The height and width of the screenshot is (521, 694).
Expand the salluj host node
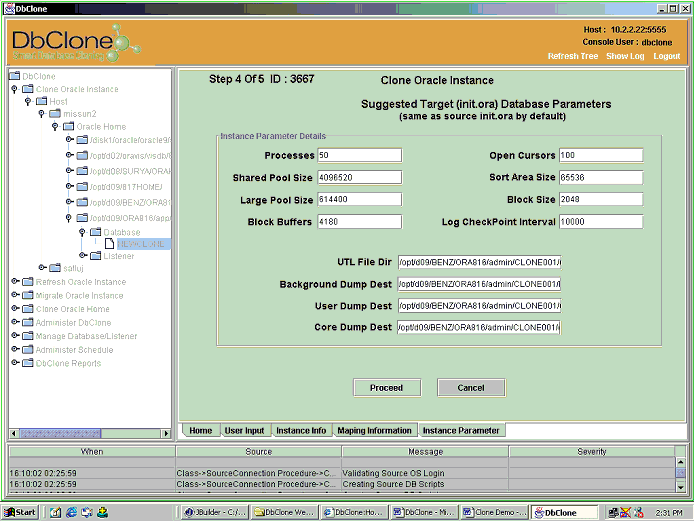pos(42,267)
